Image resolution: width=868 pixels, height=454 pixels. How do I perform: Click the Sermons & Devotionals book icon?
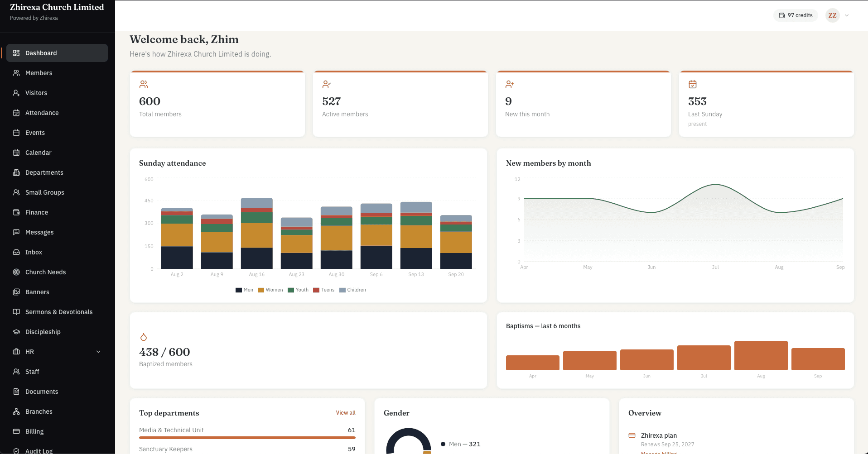[16, 312]
